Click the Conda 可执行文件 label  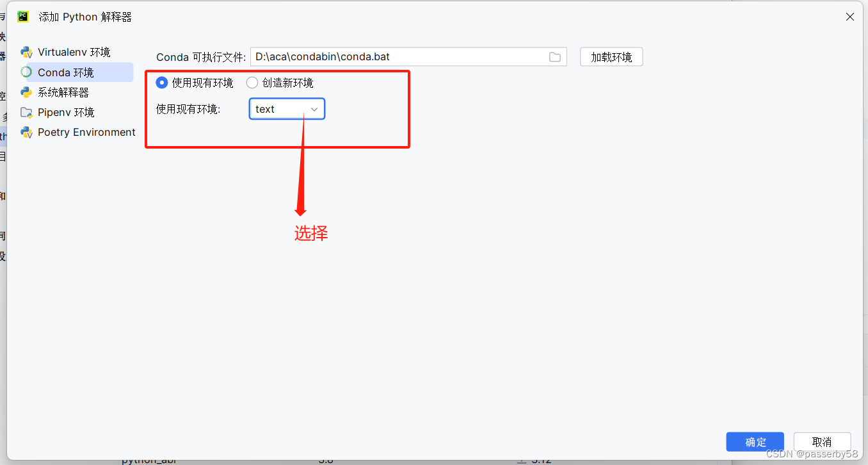(x=201, y=57)
